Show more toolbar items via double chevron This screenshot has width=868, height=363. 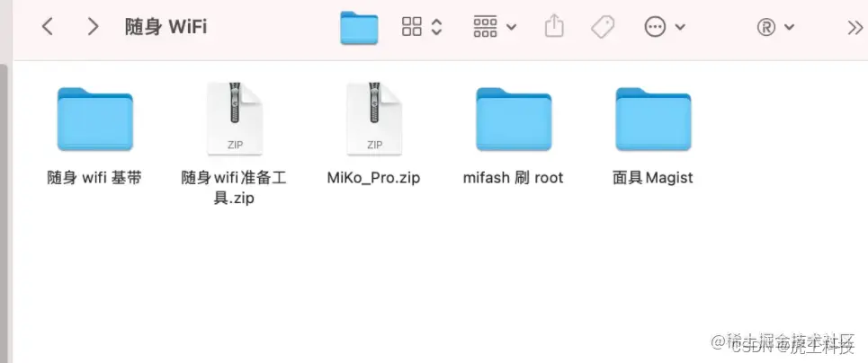855,27
